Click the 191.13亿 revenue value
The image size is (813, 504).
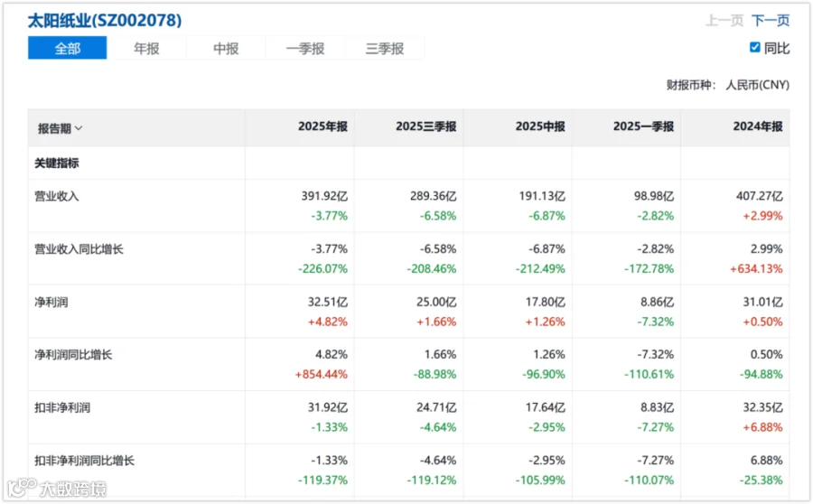click(542, 196)
